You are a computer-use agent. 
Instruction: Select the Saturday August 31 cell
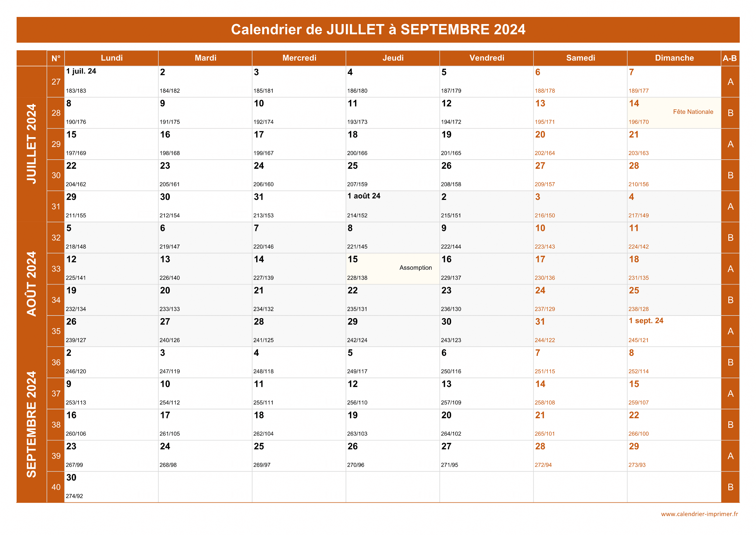pyautogui.click(x=580, y=331)
